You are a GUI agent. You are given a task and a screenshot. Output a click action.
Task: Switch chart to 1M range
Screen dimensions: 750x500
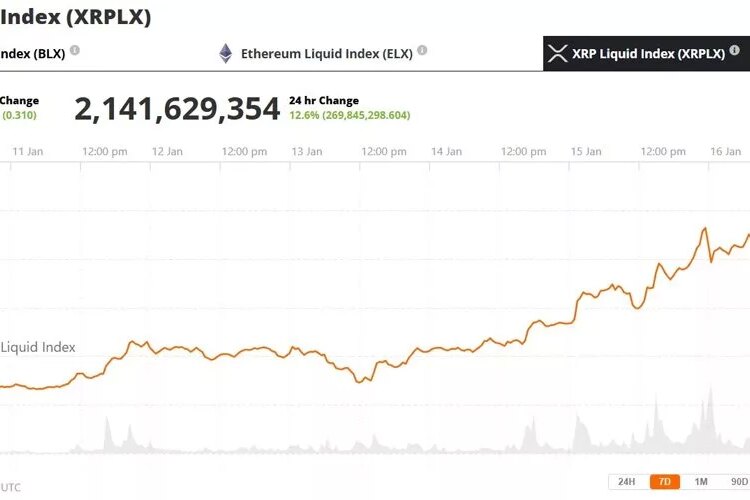(701, 482)
